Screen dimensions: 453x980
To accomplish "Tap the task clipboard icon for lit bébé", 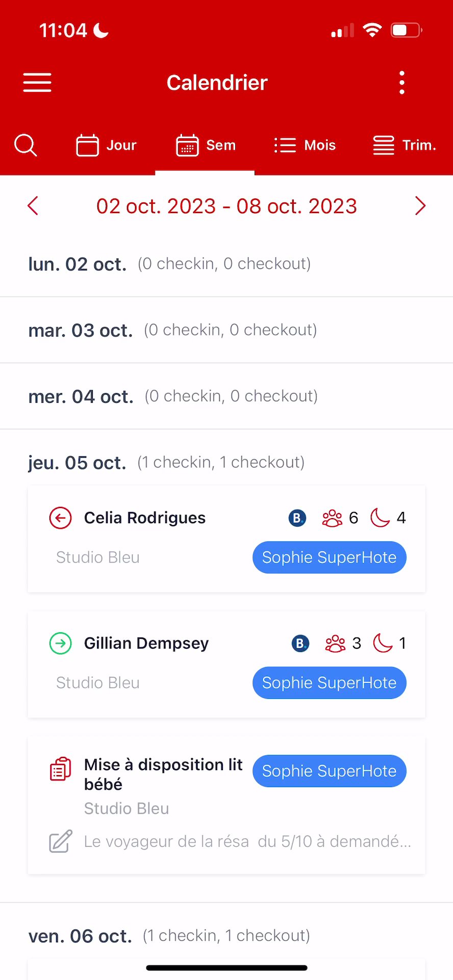I will click(60, 769).
